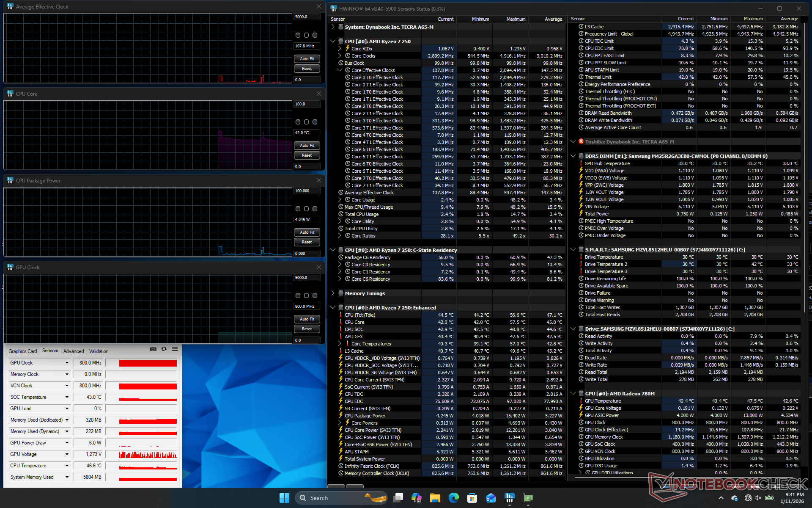Expand the Memory Timings sensor group
The width and height of the screenshot is (812, 508).
[x=333, y=293]
